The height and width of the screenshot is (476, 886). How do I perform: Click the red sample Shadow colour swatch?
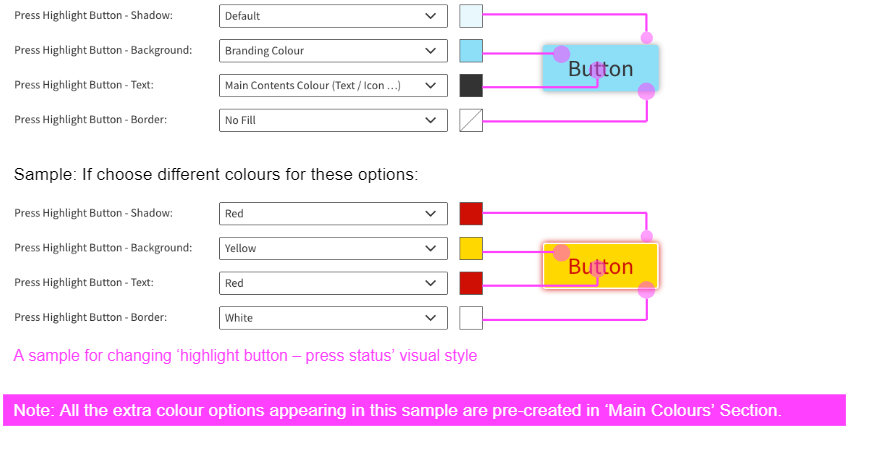coord(471,214)
